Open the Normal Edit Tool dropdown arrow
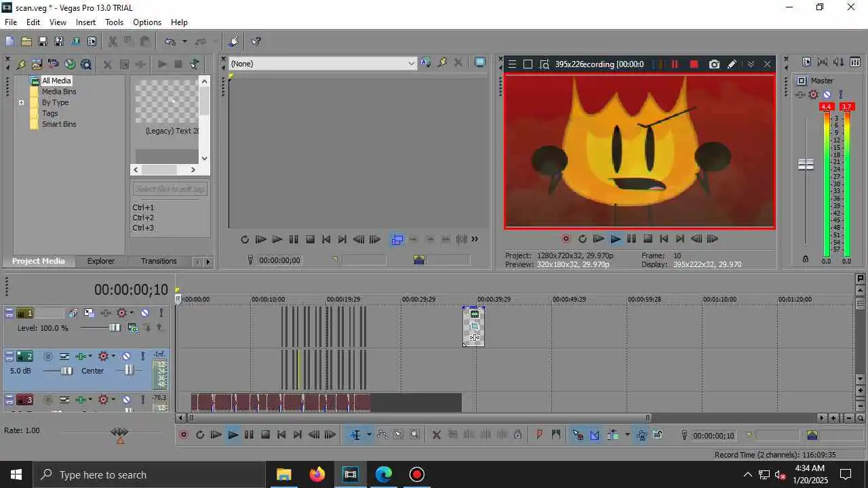The image size is (868, 488). tap(369, 435)
